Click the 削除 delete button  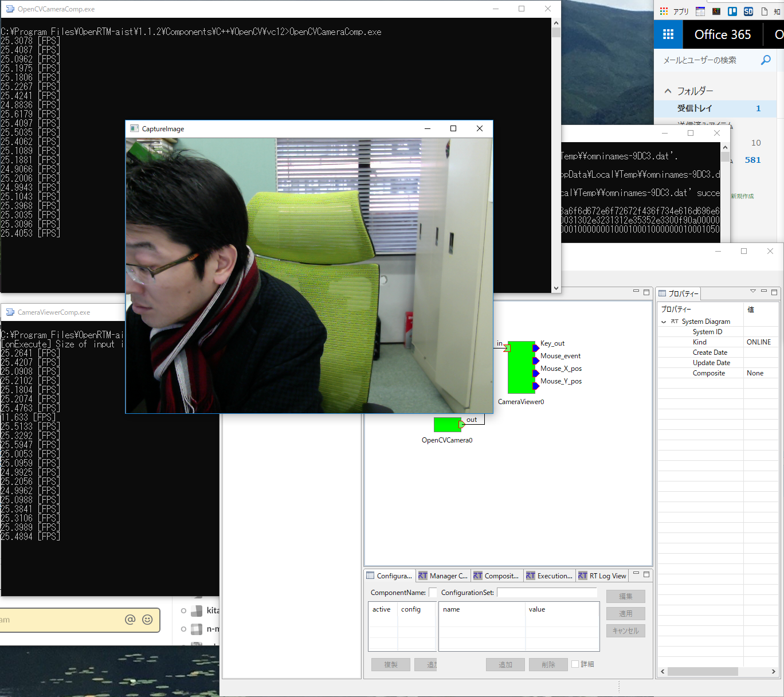pyautogui.click(x=548, y=664)
